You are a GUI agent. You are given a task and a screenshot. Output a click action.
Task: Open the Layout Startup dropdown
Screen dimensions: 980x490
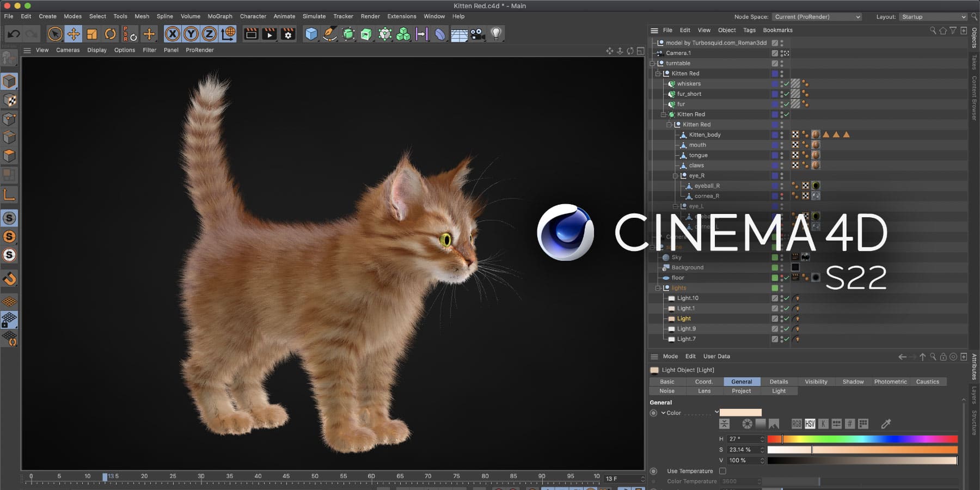(933, 17)
